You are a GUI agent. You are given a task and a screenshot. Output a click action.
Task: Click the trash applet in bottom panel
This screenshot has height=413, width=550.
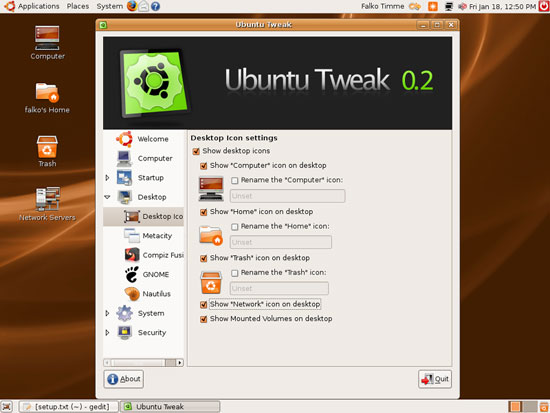[x=544, y=407]
